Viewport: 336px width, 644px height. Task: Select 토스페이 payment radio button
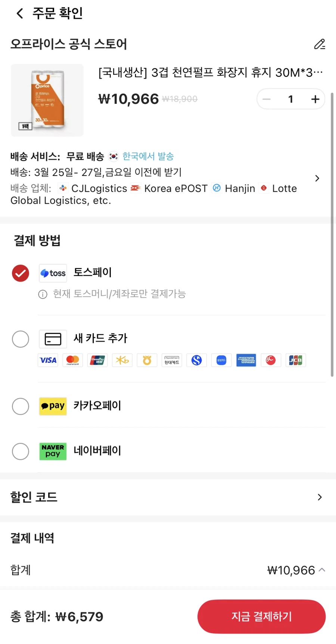click(x=21, y=273)
